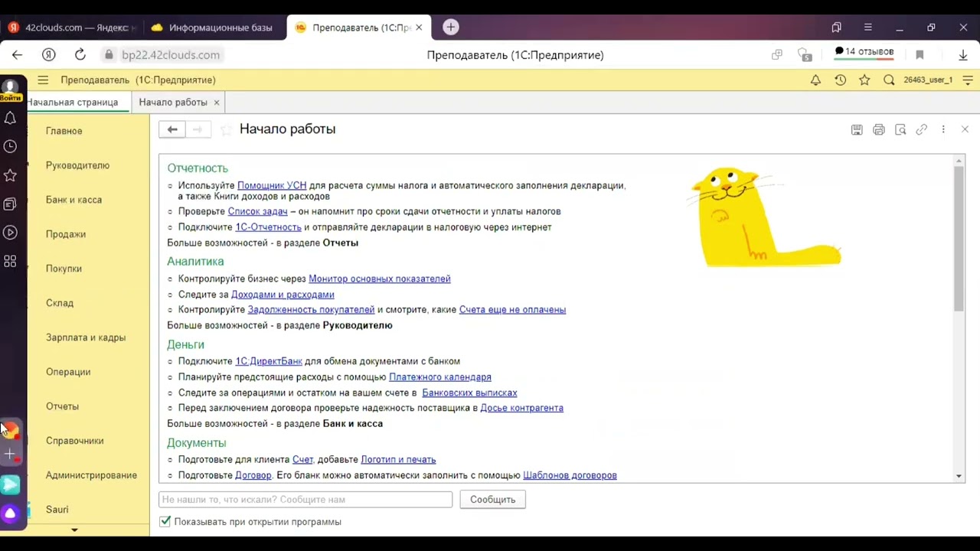The width and height of the screenshot is (980, 551).
Task: Bookmark the page with browser bookmark icon
Action: click(x=920, y=54)
